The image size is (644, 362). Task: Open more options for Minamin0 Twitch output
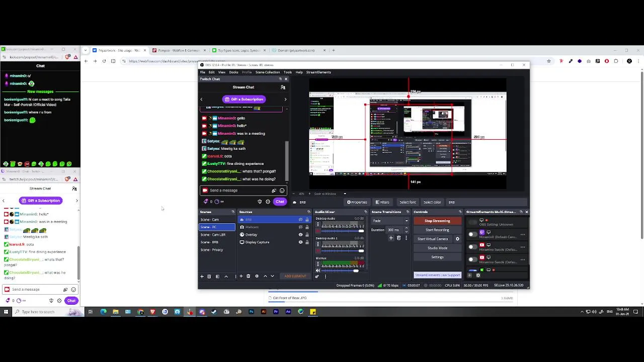[523, 235]
